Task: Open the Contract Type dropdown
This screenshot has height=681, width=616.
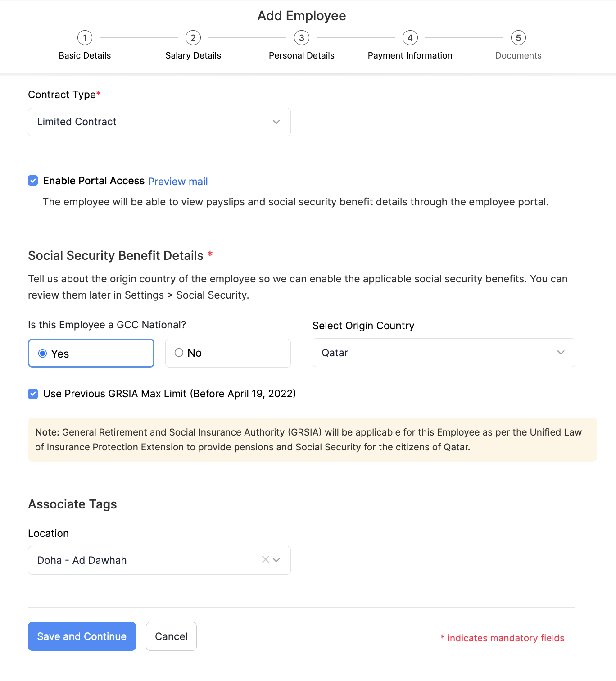Action: pos(159,122)
